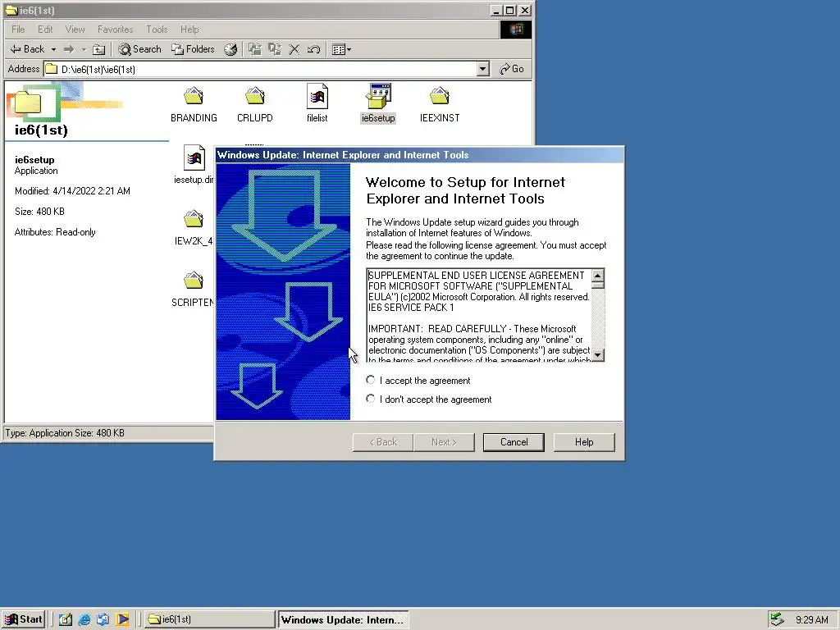Launch Windows Media Player quick launch icon
The width and height of the screenshot is (840, 630).
tap(122, 619)
